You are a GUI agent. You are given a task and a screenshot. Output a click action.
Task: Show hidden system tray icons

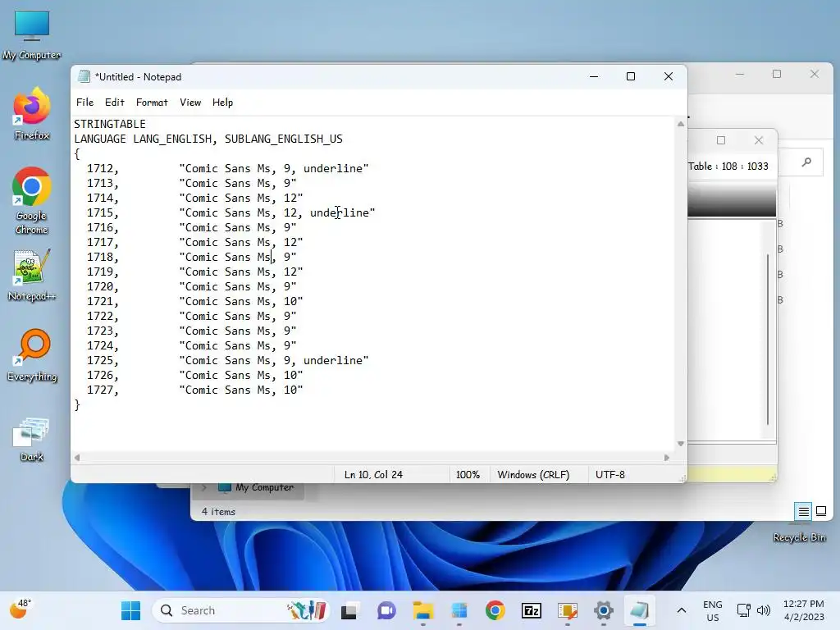click(682, 610)
